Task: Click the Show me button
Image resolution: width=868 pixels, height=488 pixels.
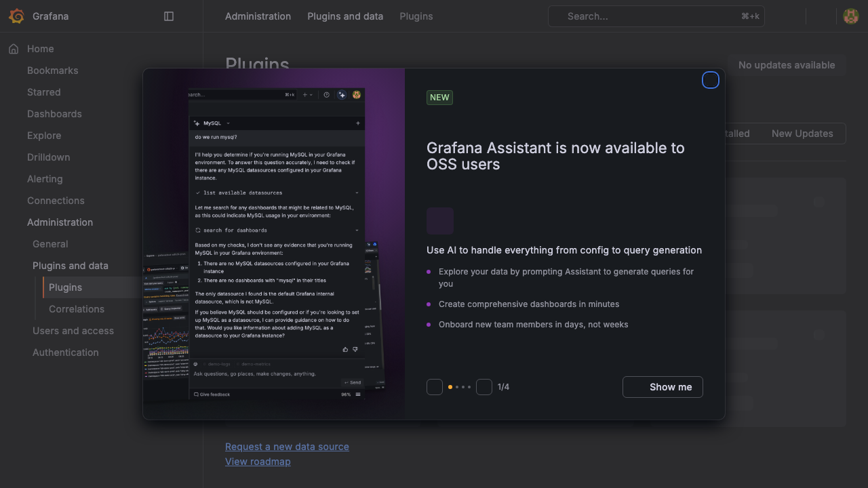Action: tap(663, 387)
